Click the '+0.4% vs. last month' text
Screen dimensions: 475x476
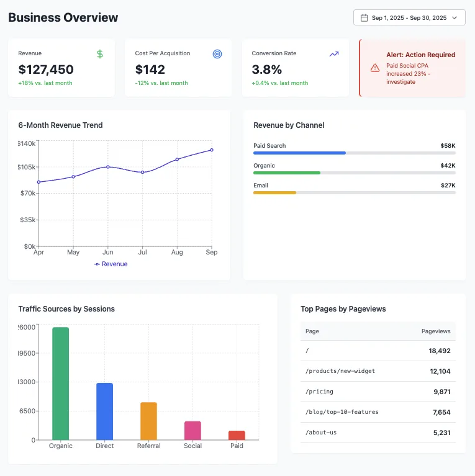(279, 83)
